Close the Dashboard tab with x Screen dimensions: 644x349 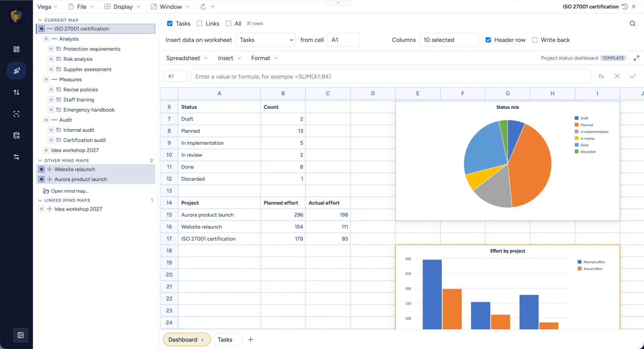pyautogui.click(x=202, y=340)
